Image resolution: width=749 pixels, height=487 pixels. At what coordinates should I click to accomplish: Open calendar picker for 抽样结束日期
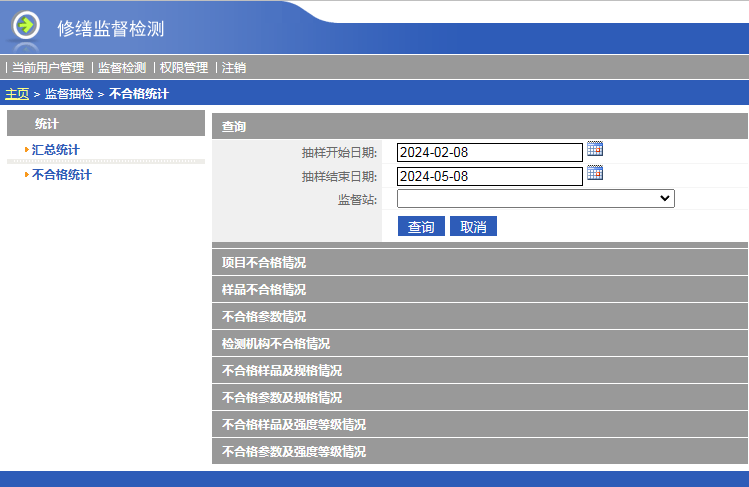tap(595, 174)
